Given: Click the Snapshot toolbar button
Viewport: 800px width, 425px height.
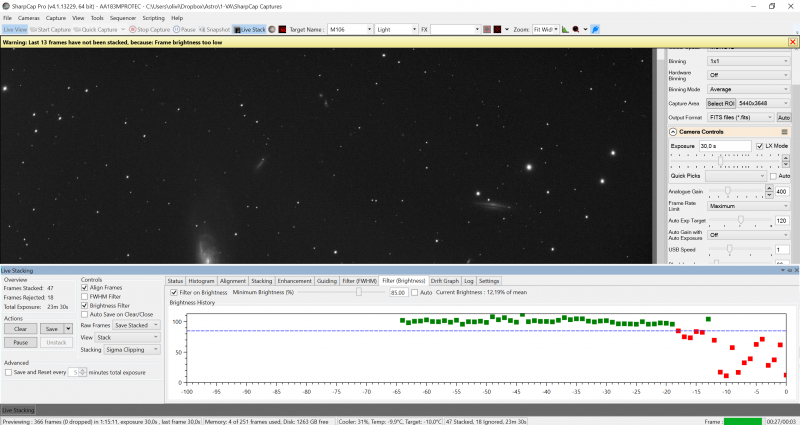Looking at the screenshot, I should [x=214, y=30].
